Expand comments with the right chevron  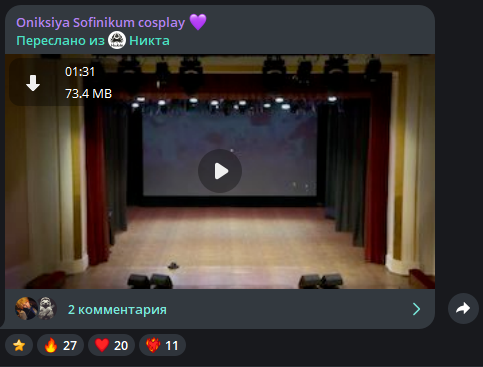pyautogui.click(x=416, y=309)
